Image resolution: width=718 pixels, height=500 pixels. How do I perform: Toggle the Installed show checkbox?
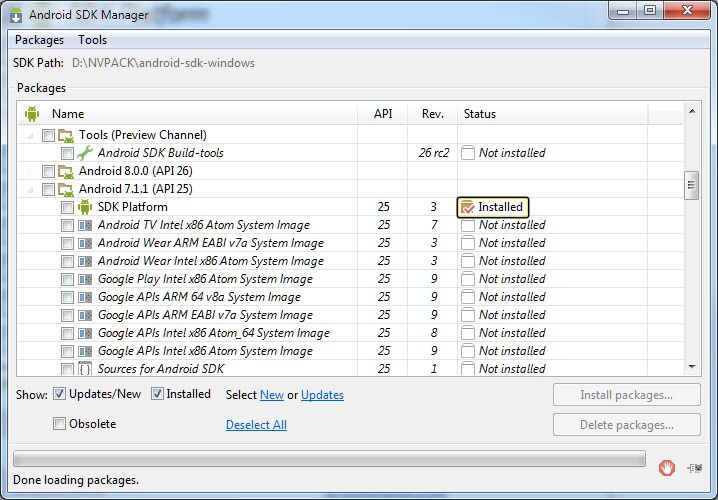click(157, 394)
